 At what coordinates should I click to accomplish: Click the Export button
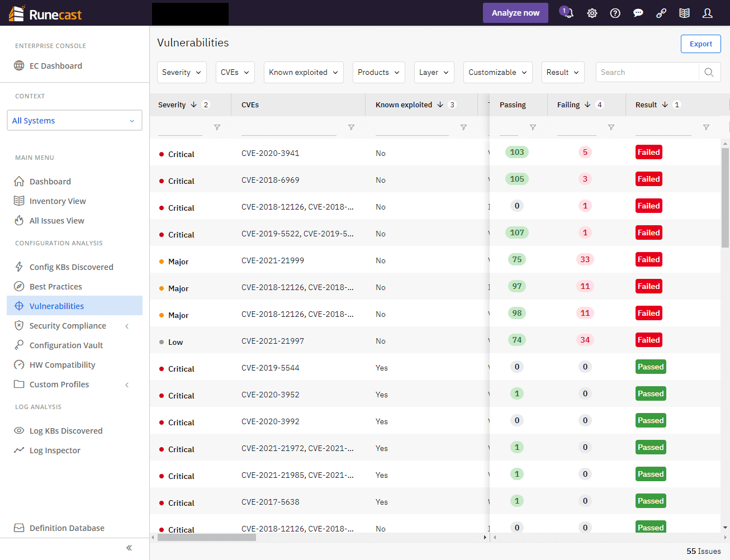click(700, 44)
